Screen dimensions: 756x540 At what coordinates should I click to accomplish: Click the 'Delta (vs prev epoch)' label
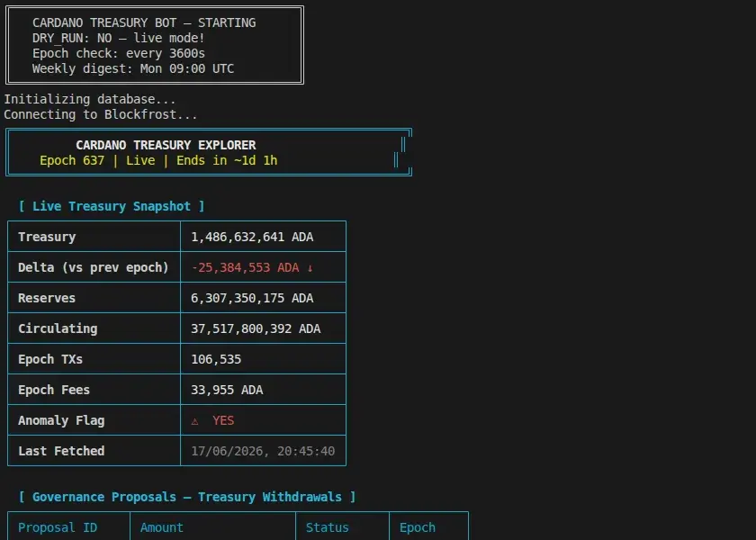click(94, 267)
